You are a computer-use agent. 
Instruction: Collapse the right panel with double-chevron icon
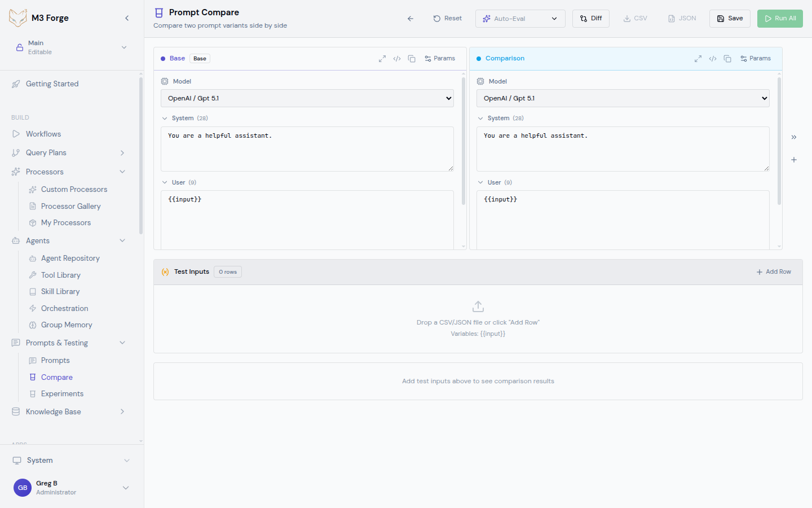tap(793, 137)
